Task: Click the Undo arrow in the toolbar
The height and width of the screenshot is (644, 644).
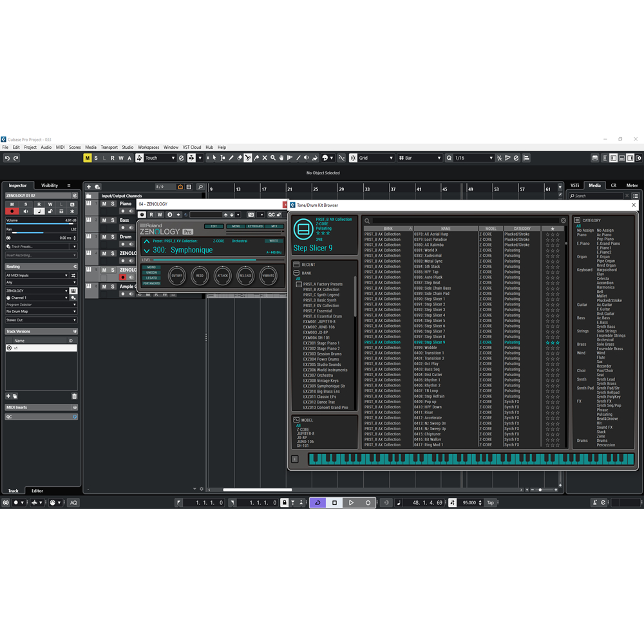Action: pos(7,158)
